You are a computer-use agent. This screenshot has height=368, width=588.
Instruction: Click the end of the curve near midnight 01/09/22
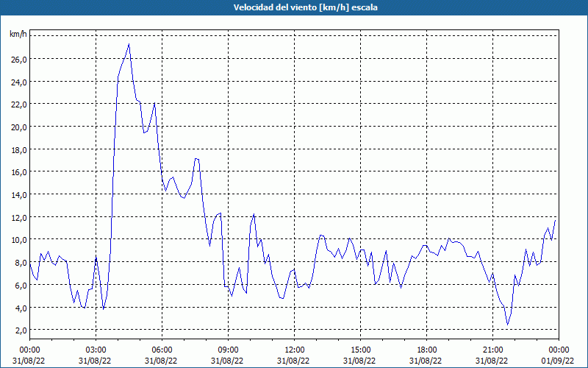(555, 221)
